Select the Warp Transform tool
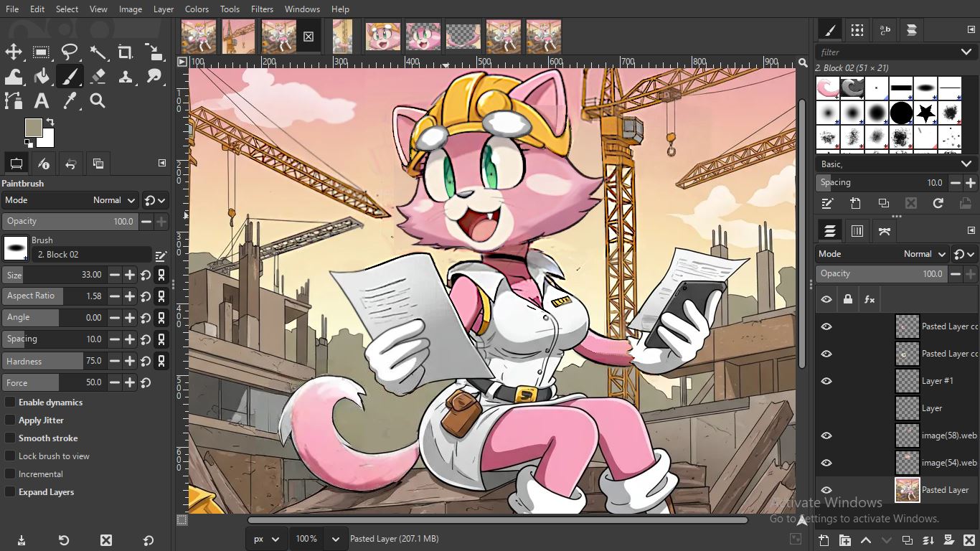This screenshot has height=551, width=980. 14,76
